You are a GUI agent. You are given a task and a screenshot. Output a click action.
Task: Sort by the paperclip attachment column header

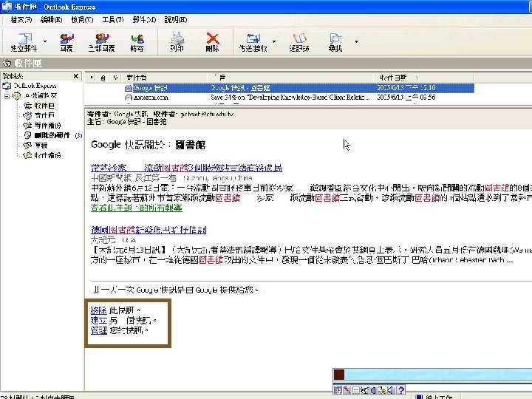tap(103, 78)
